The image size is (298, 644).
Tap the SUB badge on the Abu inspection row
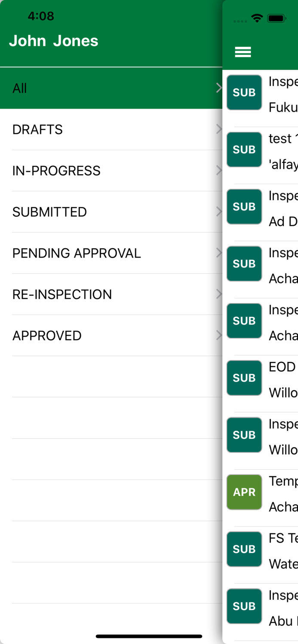(x=244, y=606)
